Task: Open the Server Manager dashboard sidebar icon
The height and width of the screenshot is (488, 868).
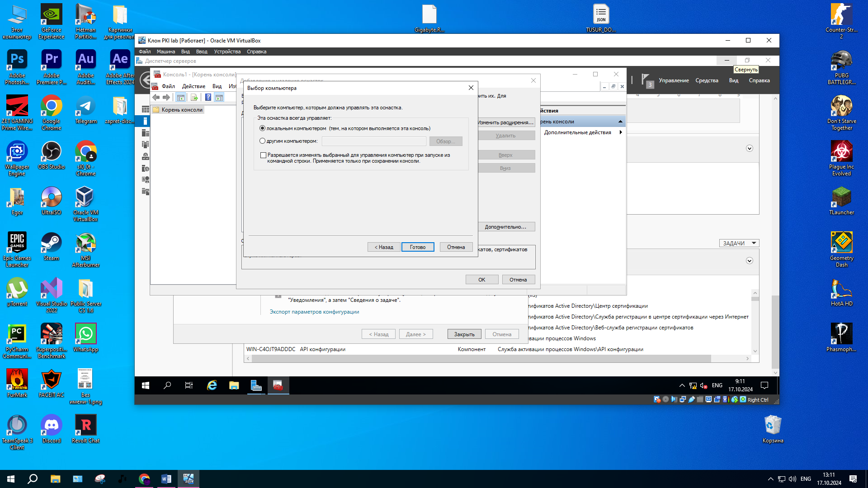Action: [x=146, y=109]
